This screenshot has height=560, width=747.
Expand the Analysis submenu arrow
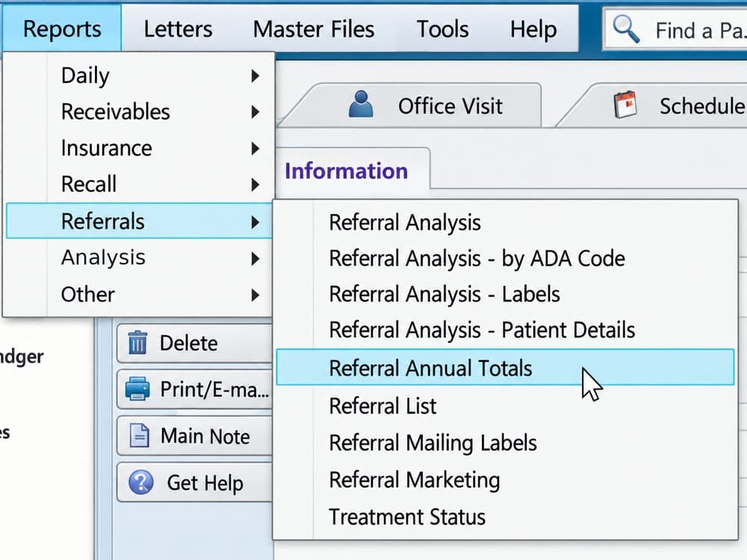pos(255,258)
